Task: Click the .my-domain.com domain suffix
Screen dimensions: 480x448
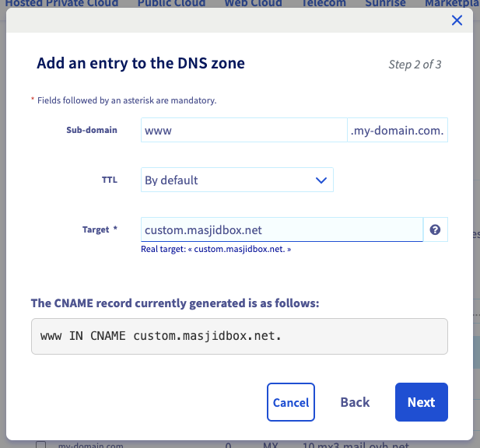Action: (397, 130)
